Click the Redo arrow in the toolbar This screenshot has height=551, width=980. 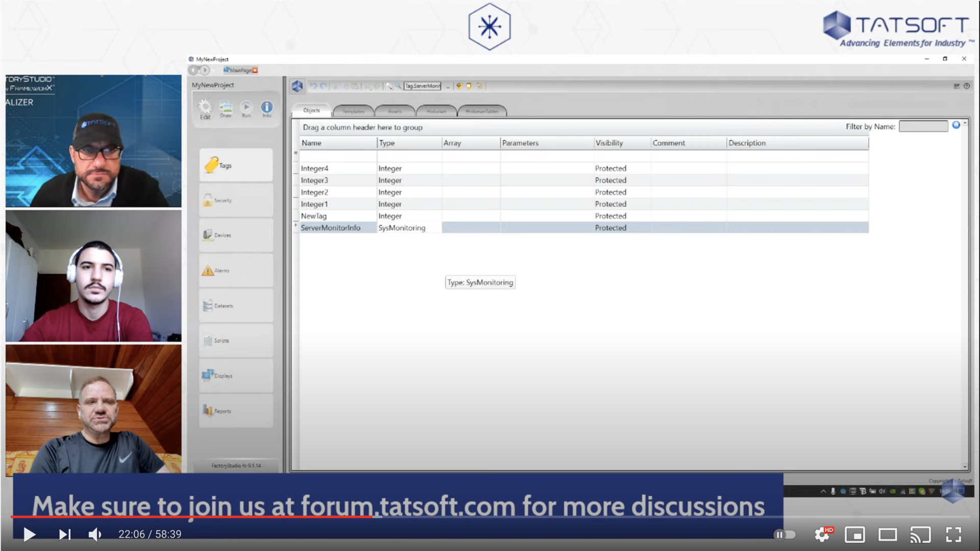(323, 86)
